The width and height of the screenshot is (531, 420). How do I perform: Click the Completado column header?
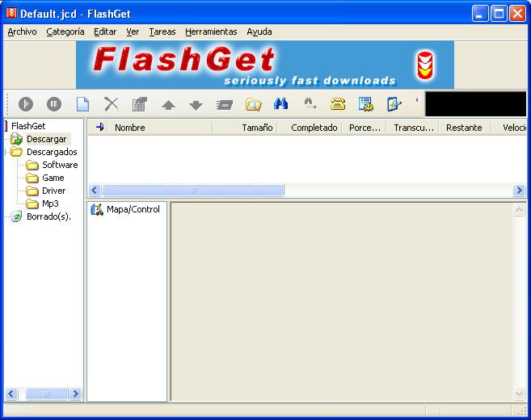pyautogui.click(x=314, y=128)
